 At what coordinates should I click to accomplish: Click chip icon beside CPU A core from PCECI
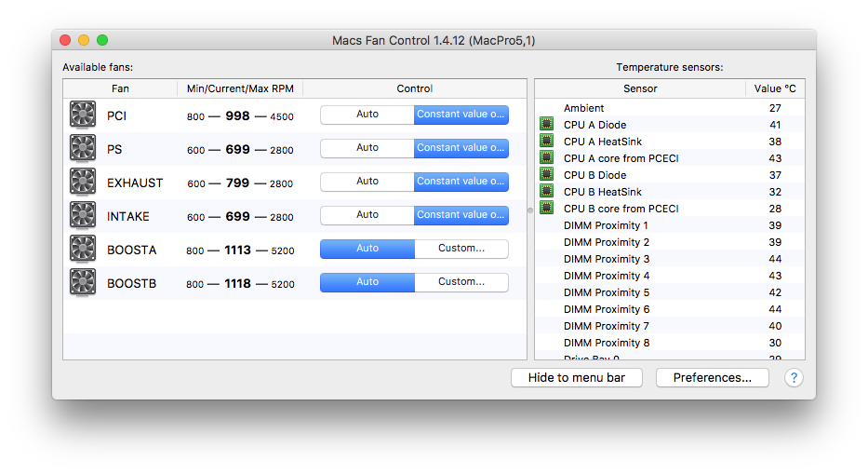tap(546, 157)
